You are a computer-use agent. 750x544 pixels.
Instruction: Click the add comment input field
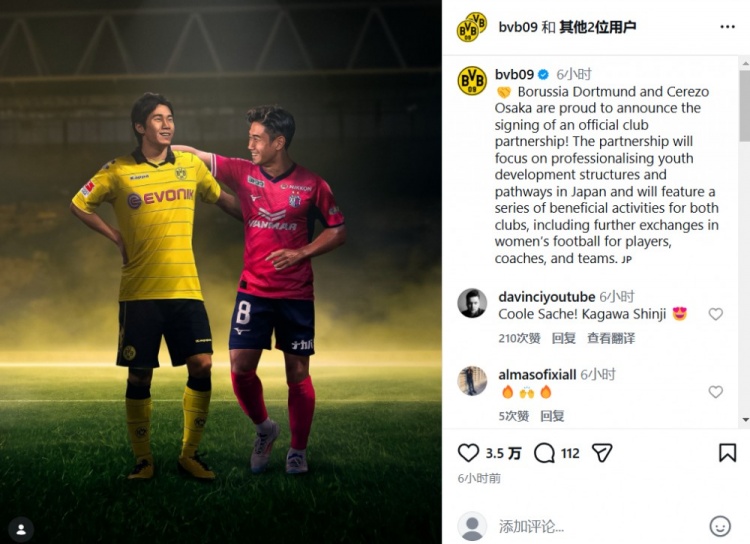[x=598, y=527]
